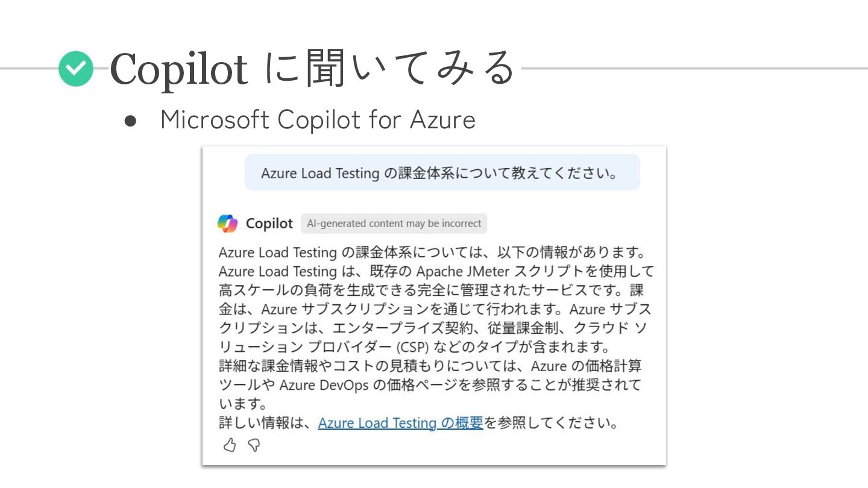Click the bullet dot before 'Microsoft Copilot'
868x488 pixels.
point(131,120)
